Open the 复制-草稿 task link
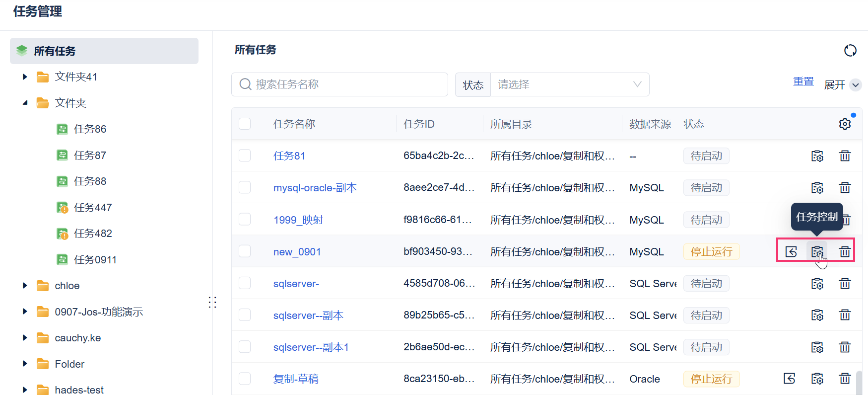The width and height of the screenshot is (868, 395). pos(296,379)
